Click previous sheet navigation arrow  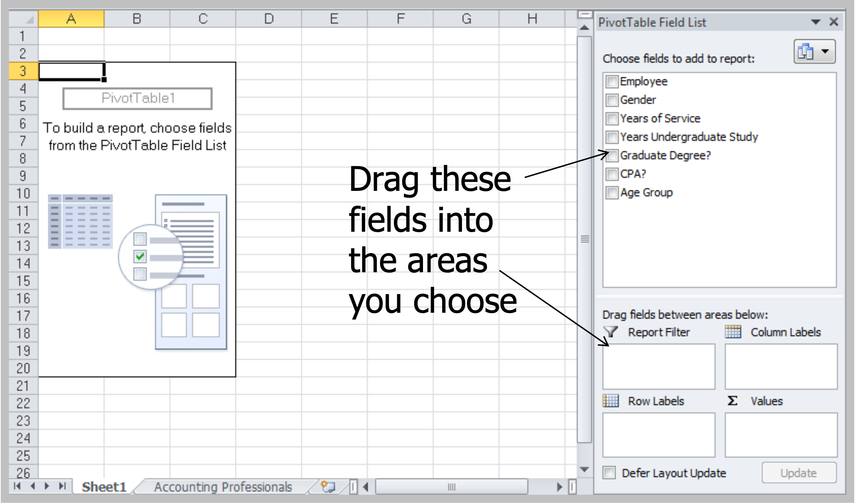(33, 486)
